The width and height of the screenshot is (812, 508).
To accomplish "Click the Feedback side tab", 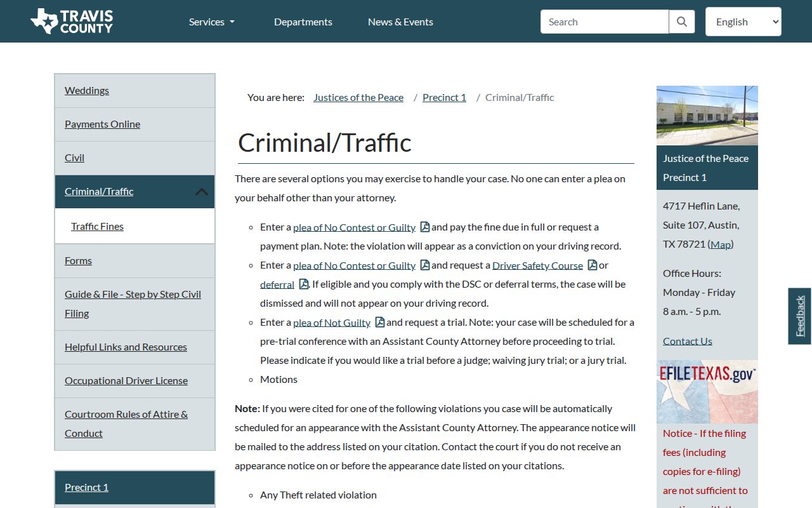I will tap(800, 316).
